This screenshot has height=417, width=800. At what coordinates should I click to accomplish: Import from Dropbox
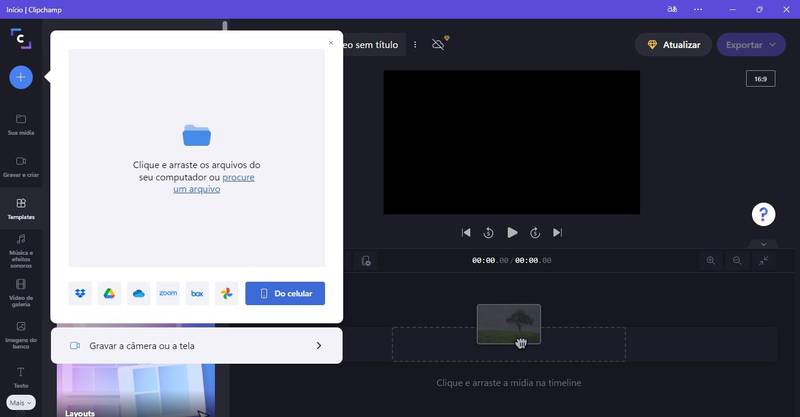pyautogui.click(x=80, y=293)
